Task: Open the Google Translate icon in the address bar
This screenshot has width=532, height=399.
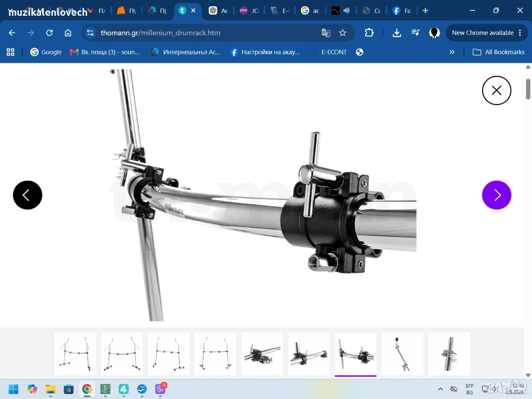Action: tap(326, 33)
